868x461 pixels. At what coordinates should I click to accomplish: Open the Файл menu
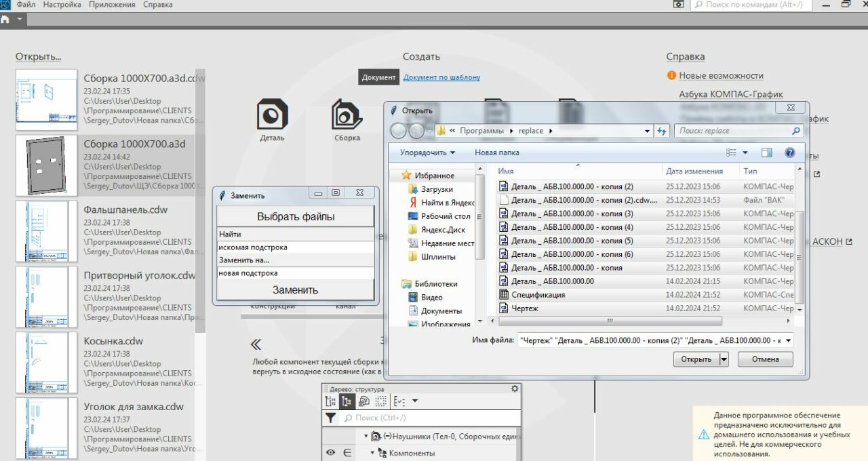coord(26,5)
